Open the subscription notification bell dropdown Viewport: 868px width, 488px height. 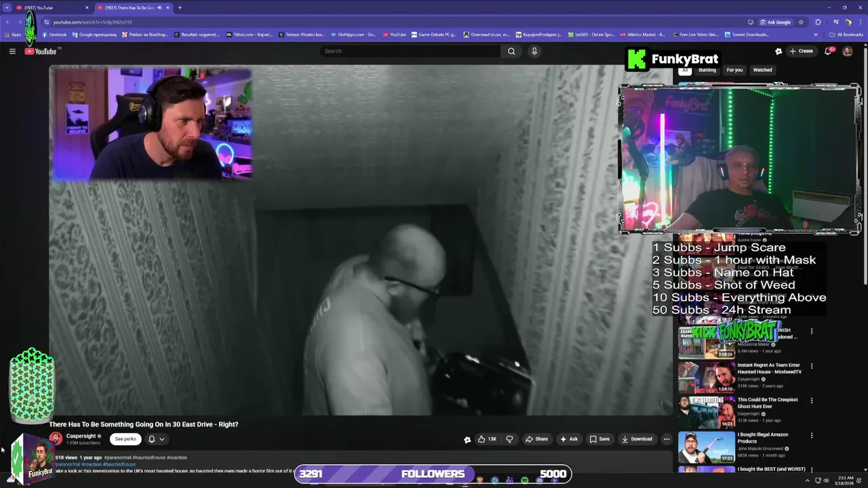(x=156, y=439)
